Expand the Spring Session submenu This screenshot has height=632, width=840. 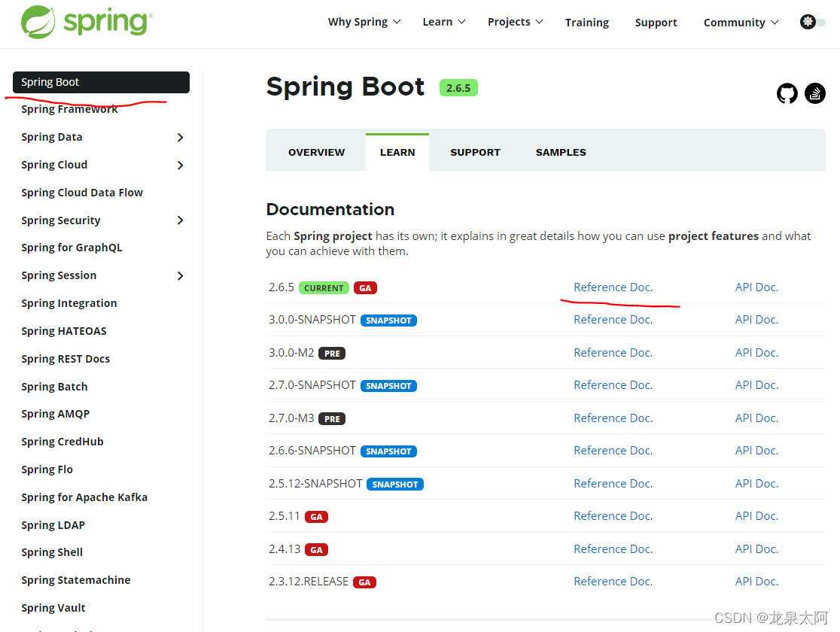(x=179, y=275)
